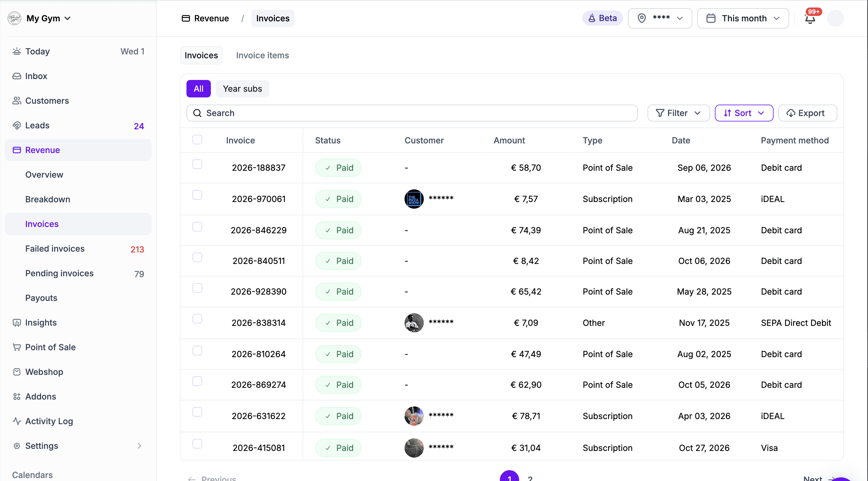Open Failed invoices in sidebar
868x481 pixels.
pyautogui.click(x=55, y=249)
